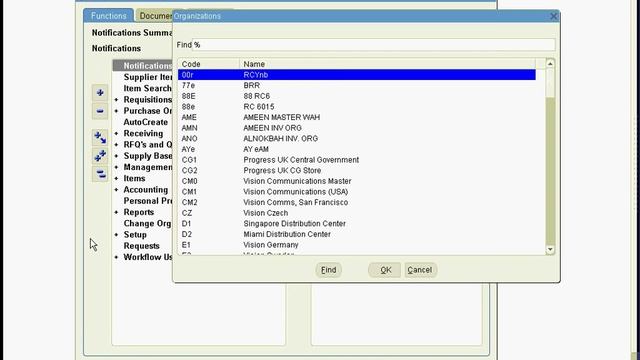
Task: Click the Find button
Action: tap(329, 270)
